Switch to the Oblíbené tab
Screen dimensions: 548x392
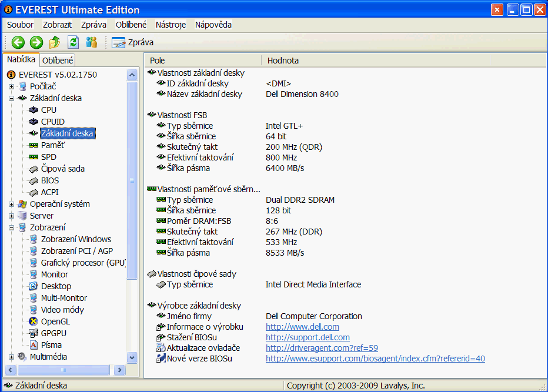click(x=58, y=60)
